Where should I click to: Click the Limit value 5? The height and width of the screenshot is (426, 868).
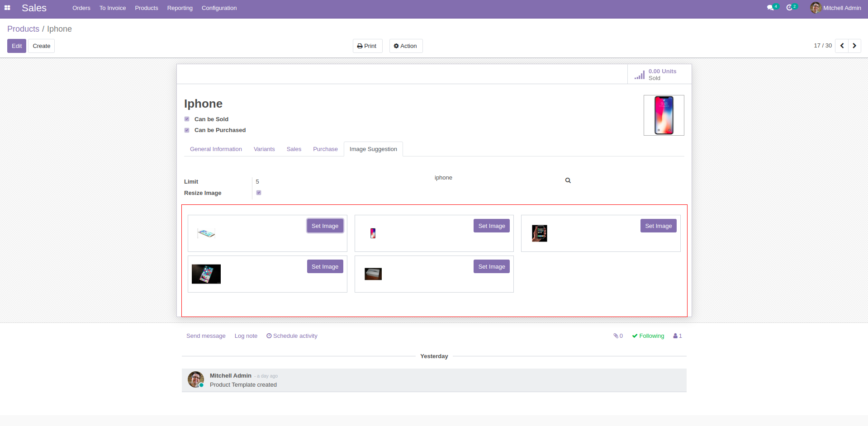click(257, 182)
